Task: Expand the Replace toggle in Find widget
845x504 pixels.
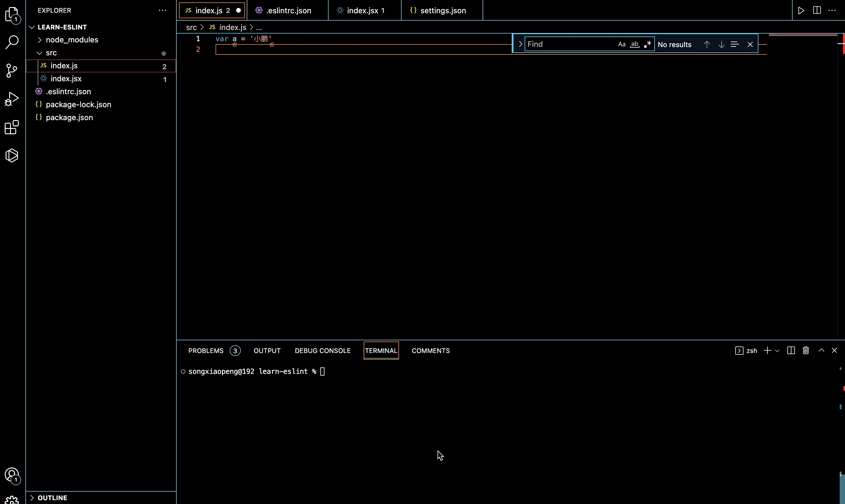Action: click(x=520, y=44)
